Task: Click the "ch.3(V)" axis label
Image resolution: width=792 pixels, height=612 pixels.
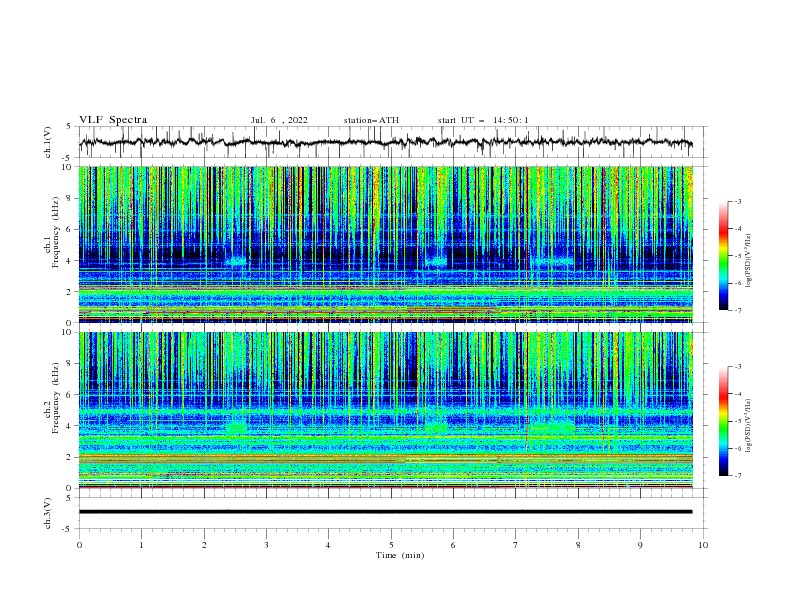Action: 48,513
